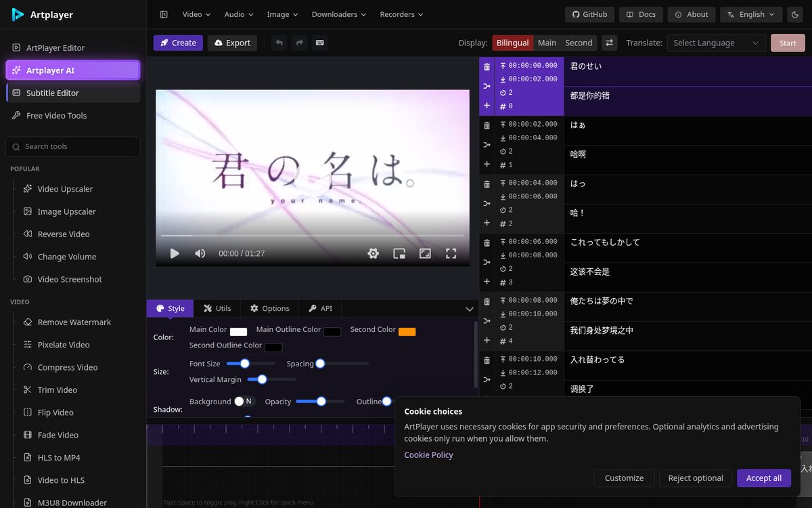Screen dimensions: 812x508
Task: Open ArtPlayer Editor in sidebar
Action: click(x=73, y=48)
